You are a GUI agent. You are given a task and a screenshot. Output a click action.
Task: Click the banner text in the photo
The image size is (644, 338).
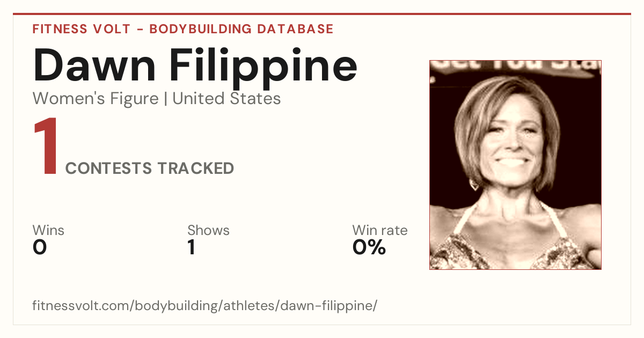517,67
